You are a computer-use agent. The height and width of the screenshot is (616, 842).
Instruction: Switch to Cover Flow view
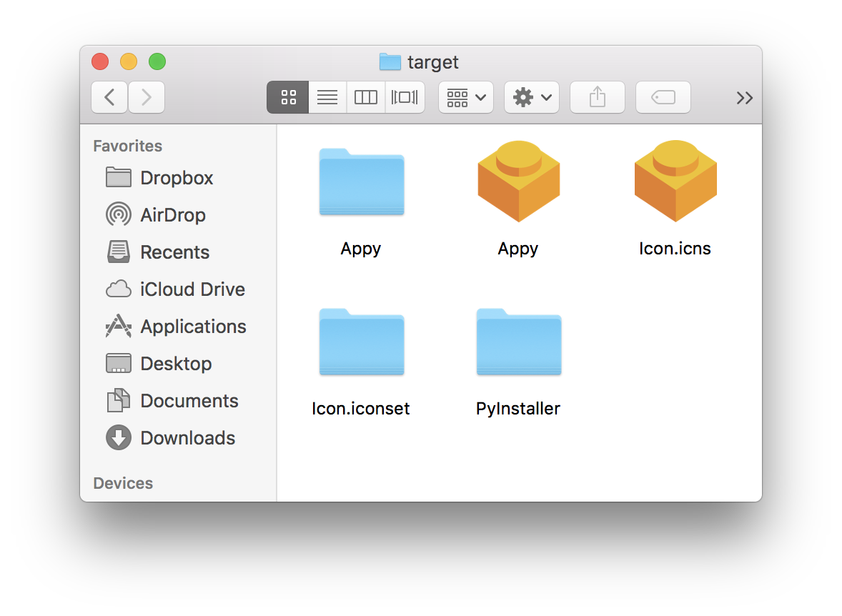coord(405,97)
